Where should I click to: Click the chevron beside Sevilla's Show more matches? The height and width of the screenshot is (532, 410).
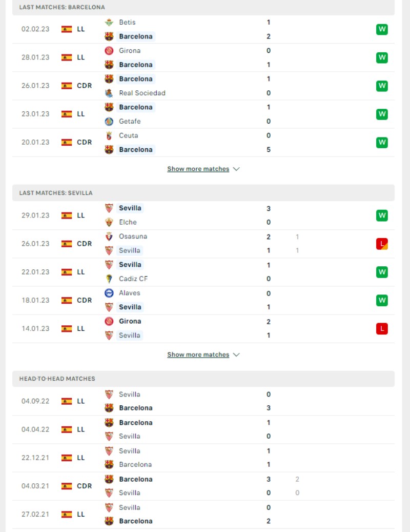tap(236, 355)
